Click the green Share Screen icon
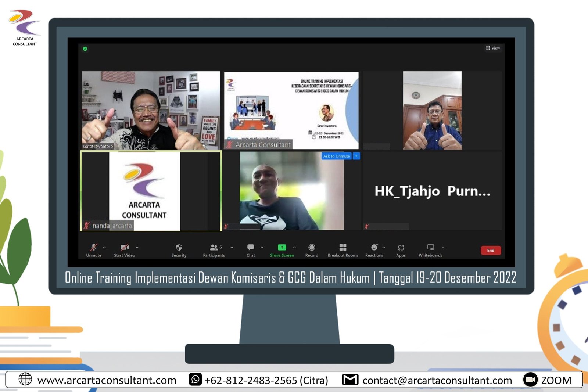Viewport: 588px width, 392px height. pos(282,248)
